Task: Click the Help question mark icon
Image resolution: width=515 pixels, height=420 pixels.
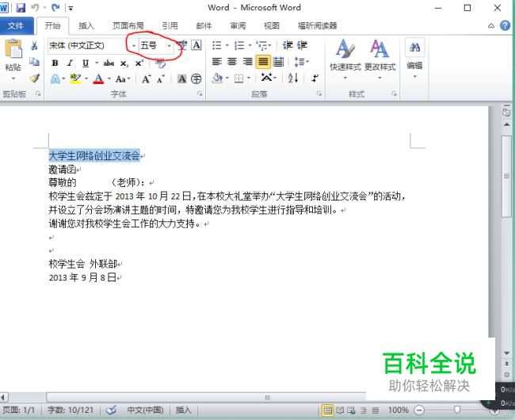Action: [505, 25]
